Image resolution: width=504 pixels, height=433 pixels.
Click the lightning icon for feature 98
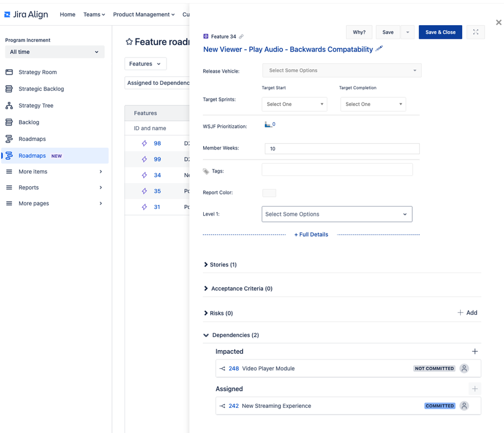pos(144,143)
